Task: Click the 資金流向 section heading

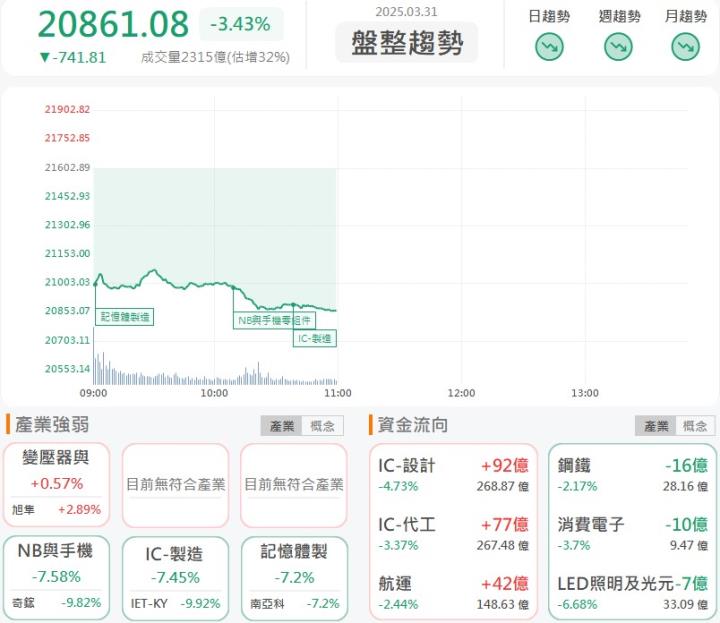Action: (412, 425)
